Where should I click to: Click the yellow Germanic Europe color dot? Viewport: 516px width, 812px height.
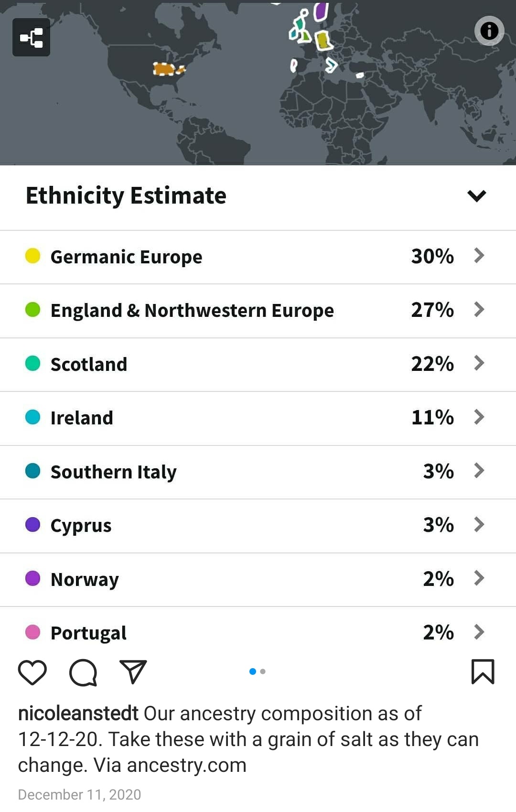pos(32,256)
